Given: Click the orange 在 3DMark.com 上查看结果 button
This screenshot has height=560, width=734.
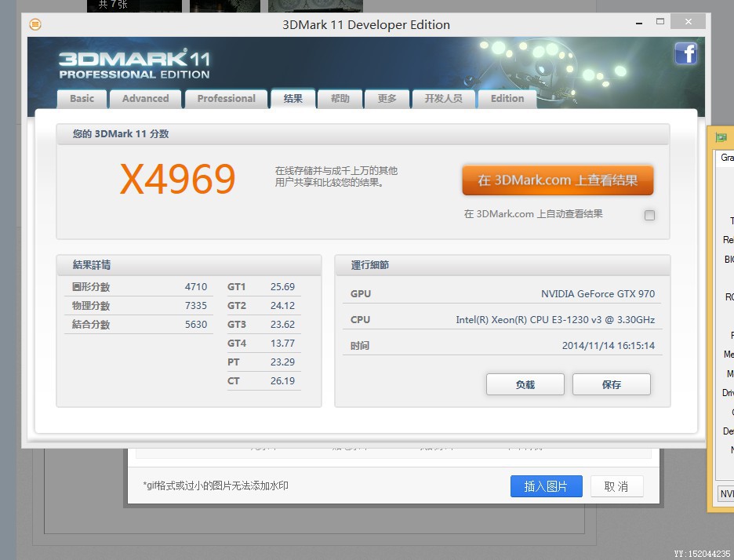Looking at the screenshot, I should tap(558, 180).
